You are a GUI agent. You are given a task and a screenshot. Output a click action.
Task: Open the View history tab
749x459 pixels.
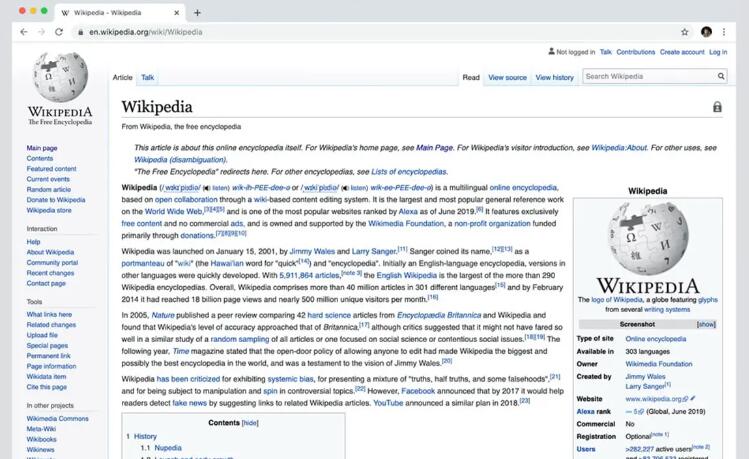click(x=554, y=77)
